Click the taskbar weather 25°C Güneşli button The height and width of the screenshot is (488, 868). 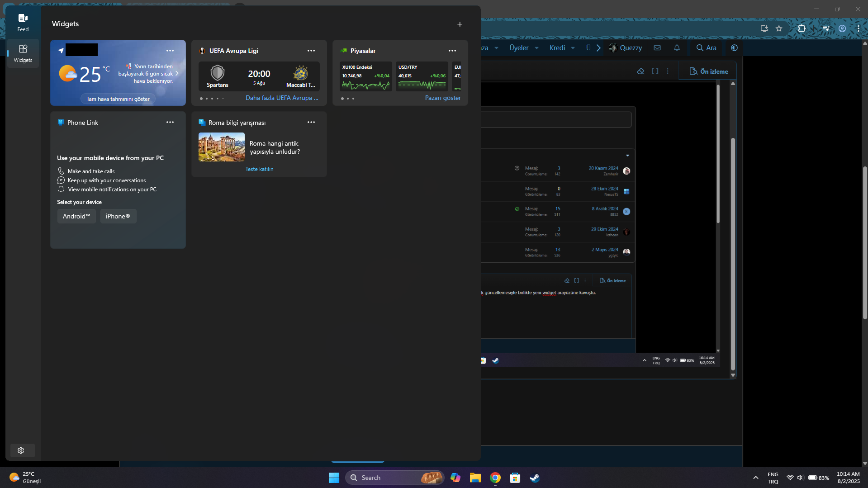pyautogui.click(x=25, y=478)
